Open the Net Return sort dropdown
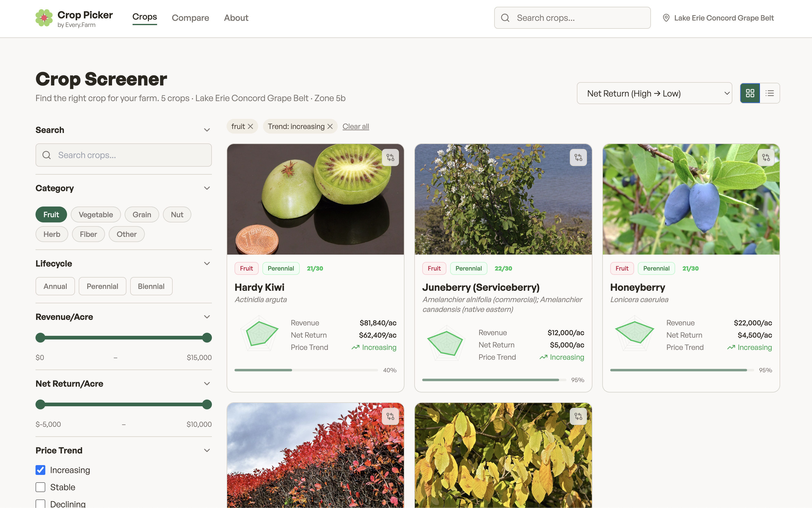The width and height of the screenshot is (812, 508). 654,93
